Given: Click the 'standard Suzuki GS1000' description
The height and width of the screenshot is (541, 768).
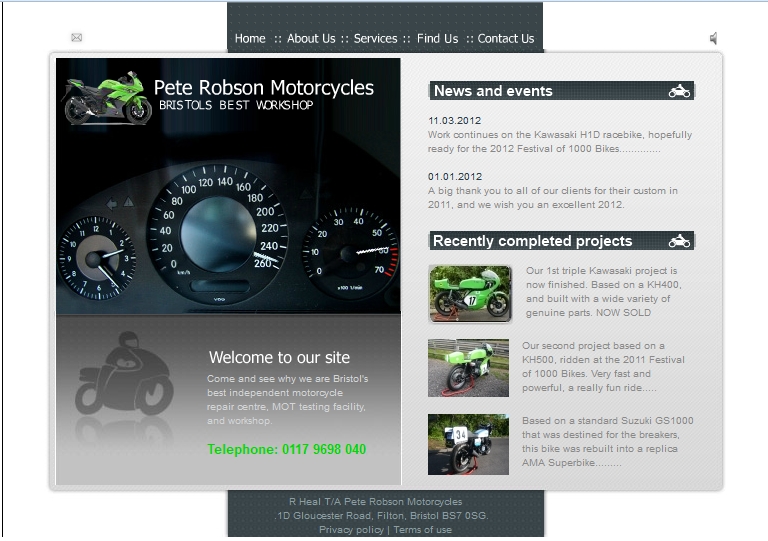Looking at the screenshot, I should [x=607, y=442].
